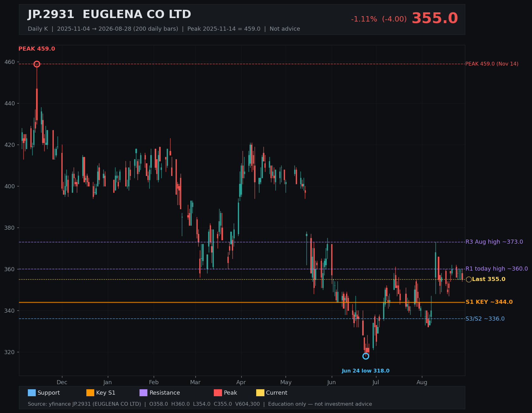Click the 400 y-axis tick label
Viewport: 532px width, 413px height.
[x=10, y=186]
